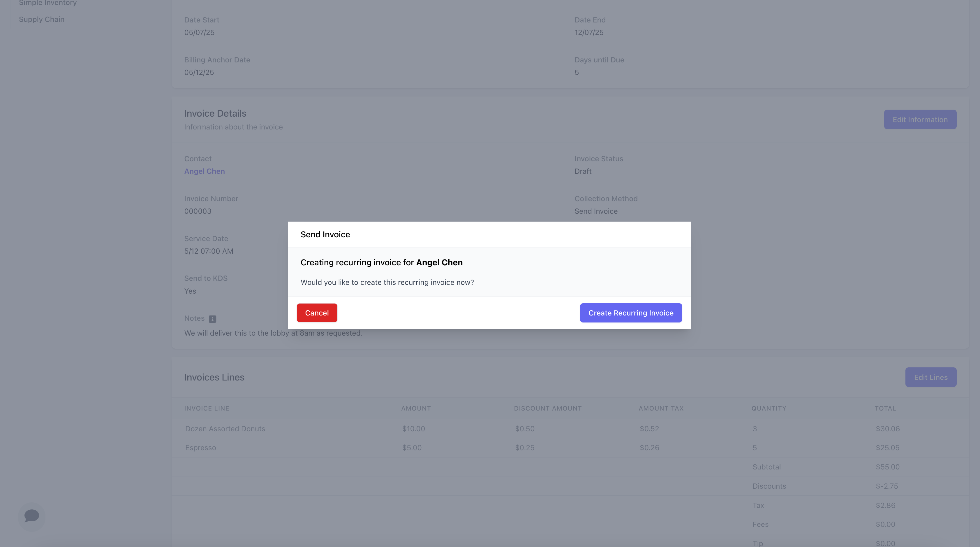This screenshot has height=547, width=980.
Task: Click the Amount column header
Action: pos(415,409)
